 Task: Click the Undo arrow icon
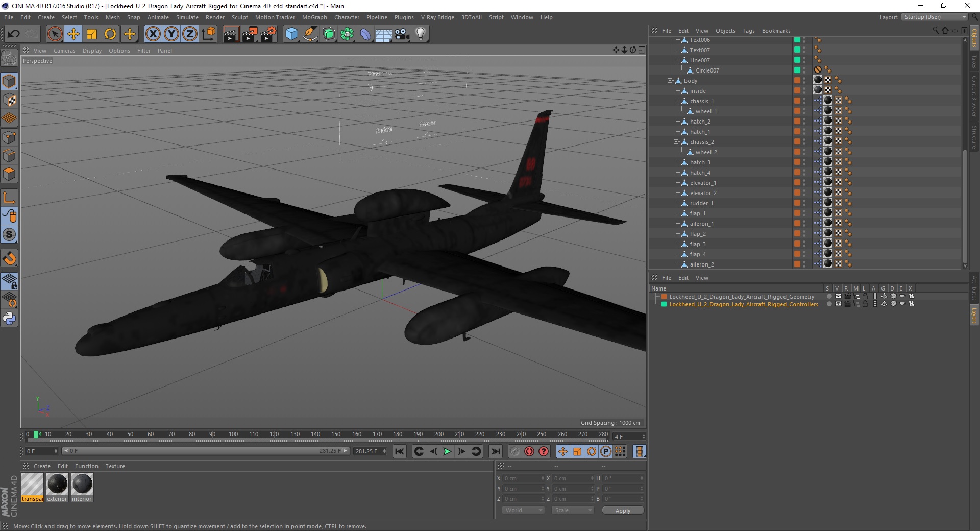pyautogui.click(x=14, y=34)
